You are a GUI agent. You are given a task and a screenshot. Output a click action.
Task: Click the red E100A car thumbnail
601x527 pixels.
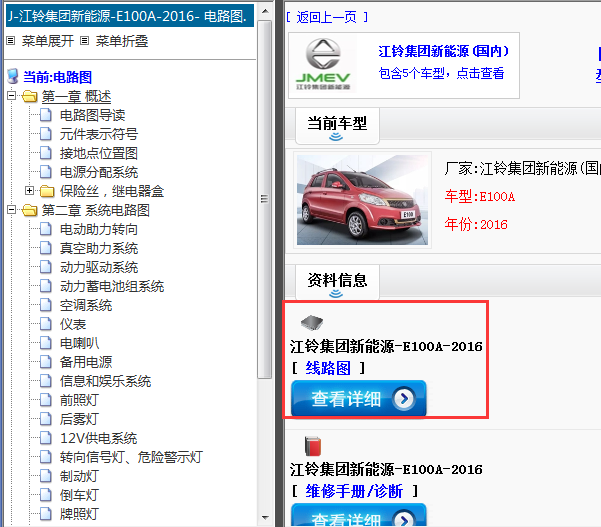(x=362, y=200)
